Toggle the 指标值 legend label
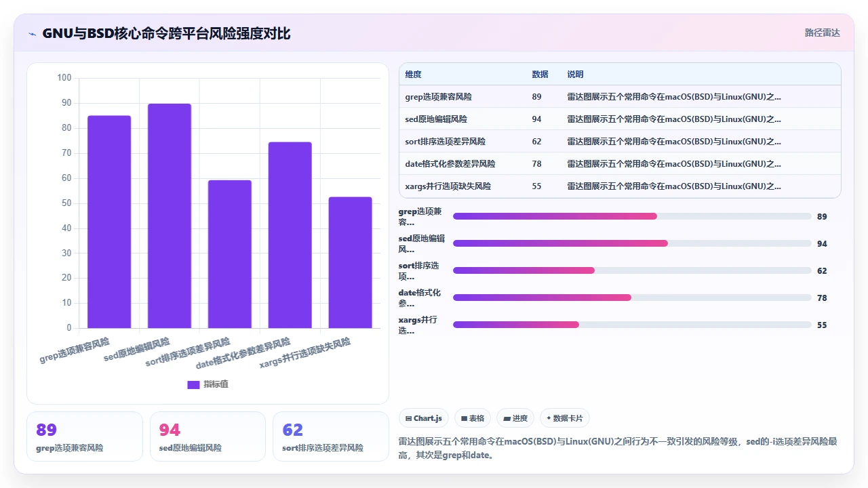 pos(216,384)
